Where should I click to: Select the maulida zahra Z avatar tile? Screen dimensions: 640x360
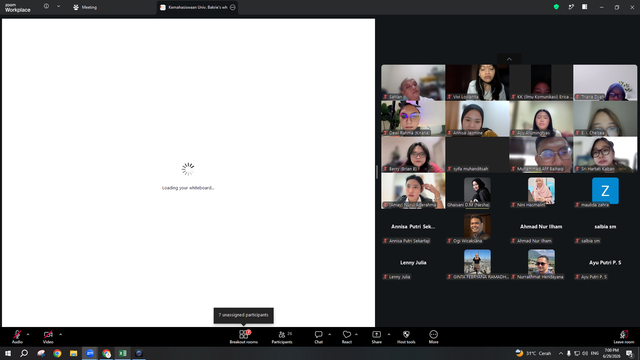coord(605,191)
